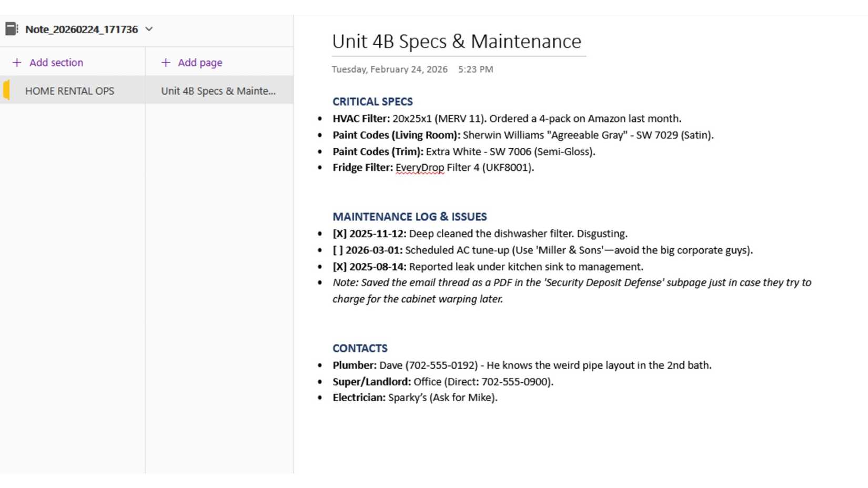This screenshot has height=488, width=868.
Task: Click the plus icon next to Add section
Action: point(17,63)
